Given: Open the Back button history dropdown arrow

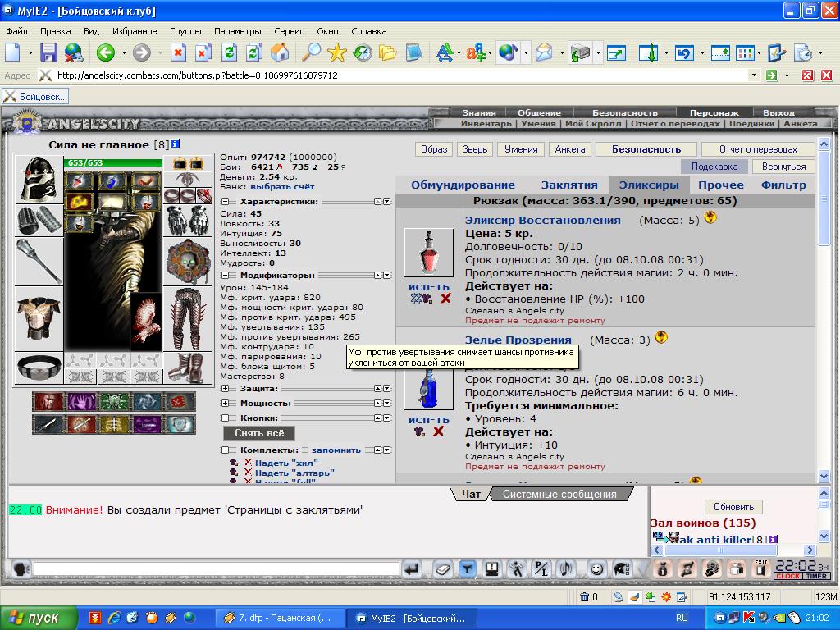Looking at the screenshot, I should 124,52.
